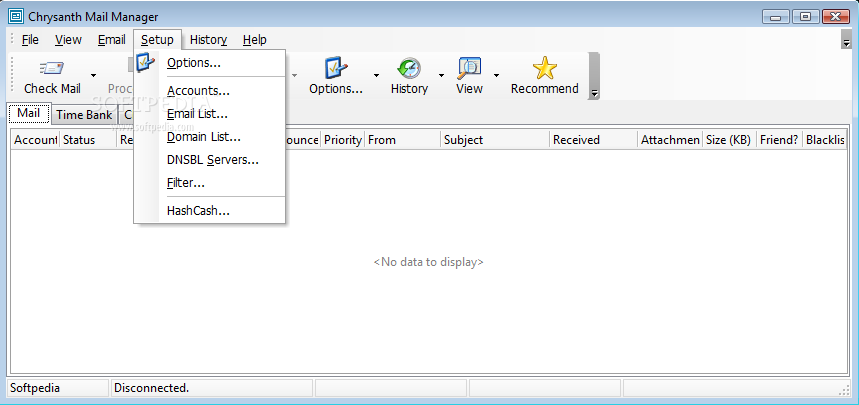Open the Help menu
Viewport: 859px width, 405px height.
255,39
